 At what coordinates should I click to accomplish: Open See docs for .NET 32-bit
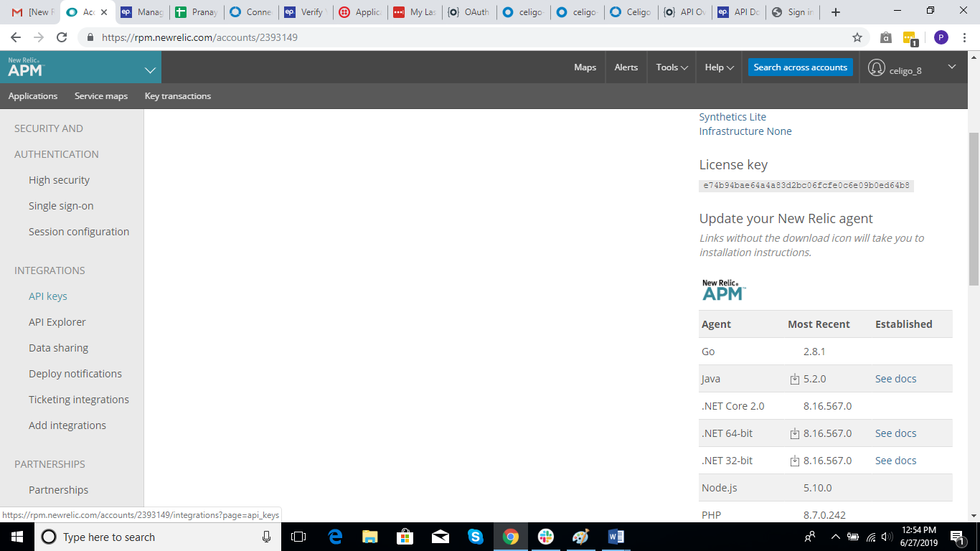coord(895,461)
